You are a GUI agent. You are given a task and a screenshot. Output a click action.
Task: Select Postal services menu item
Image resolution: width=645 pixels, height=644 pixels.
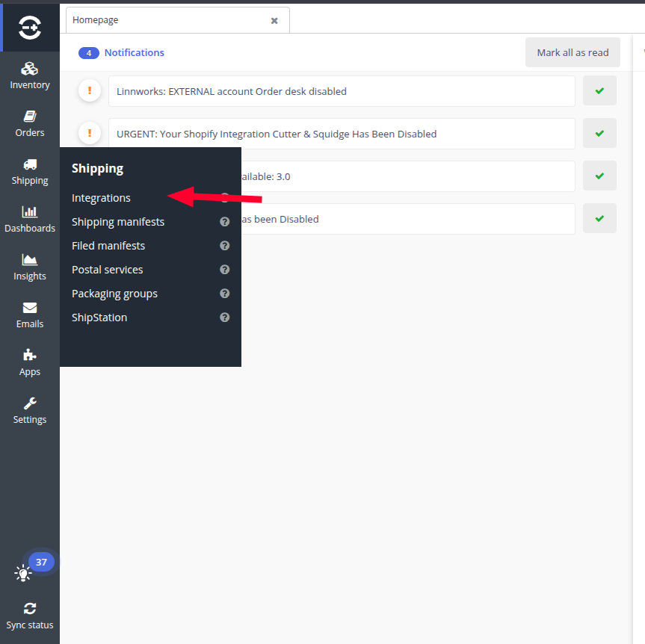108,270
